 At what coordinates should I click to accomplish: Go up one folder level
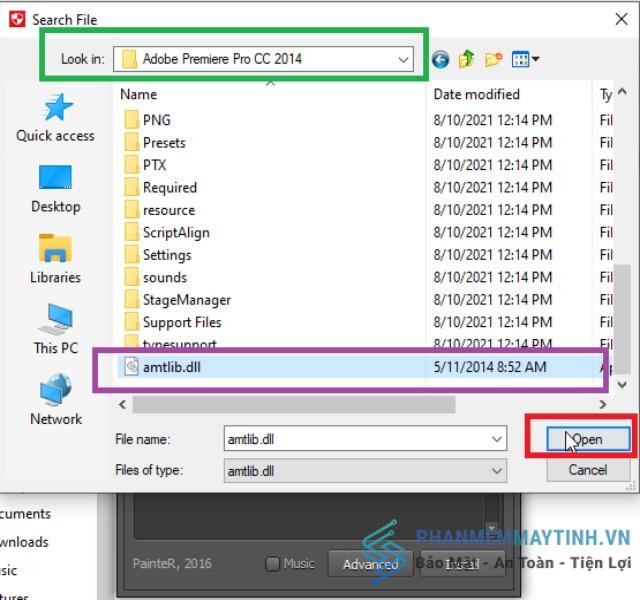(467, 59)
